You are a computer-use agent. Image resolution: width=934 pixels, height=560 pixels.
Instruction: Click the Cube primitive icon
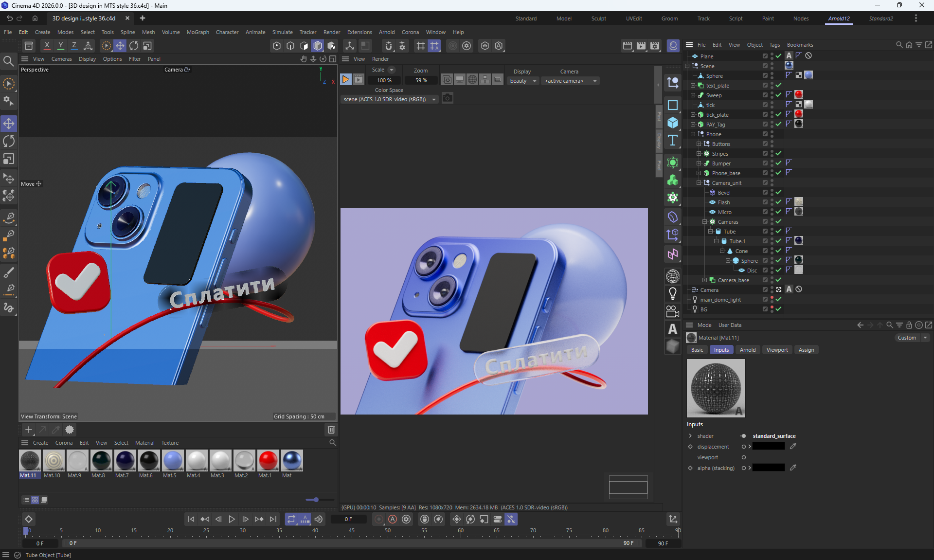673,123
